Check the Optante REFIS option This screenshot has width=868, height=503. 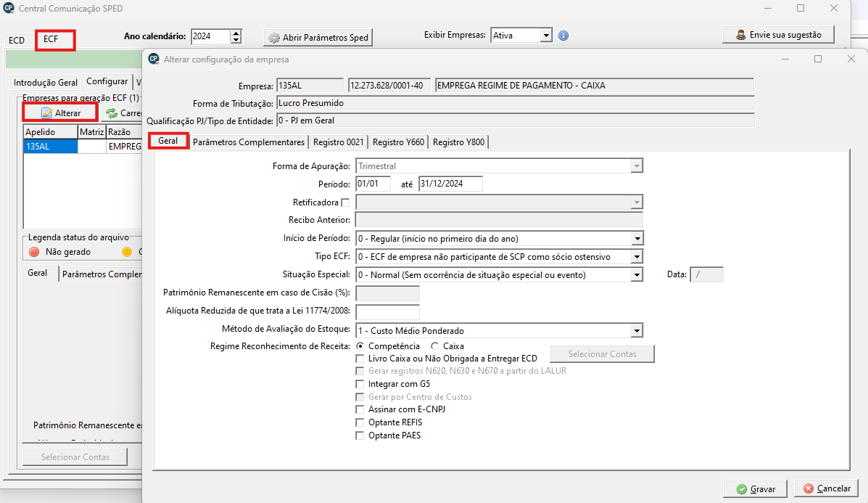[x=360, y=422]
